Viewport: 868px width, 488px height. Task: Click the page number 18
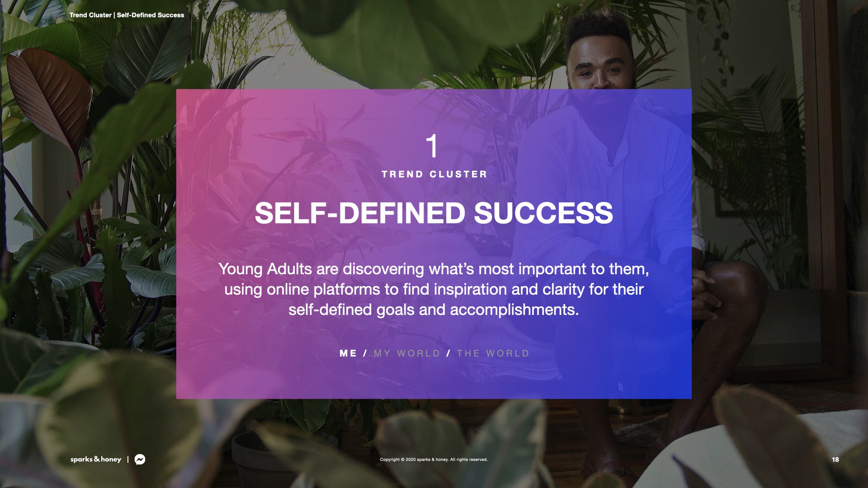(835, 460)
